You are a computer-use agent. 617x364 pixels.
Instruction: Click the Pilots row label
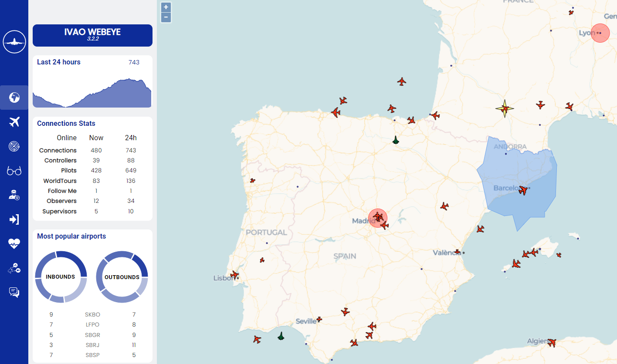tap(69, 170)
